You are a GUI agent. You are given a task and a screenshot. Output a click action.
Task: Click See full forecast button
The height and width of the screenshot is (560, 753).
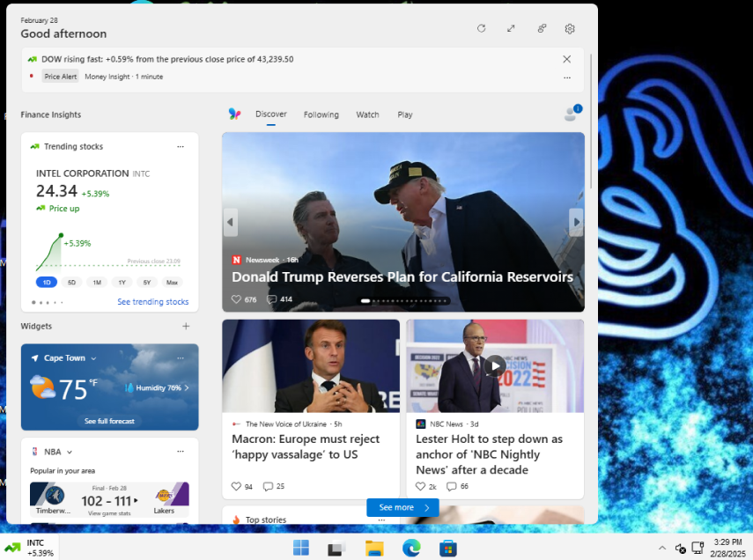click(109, 421)
